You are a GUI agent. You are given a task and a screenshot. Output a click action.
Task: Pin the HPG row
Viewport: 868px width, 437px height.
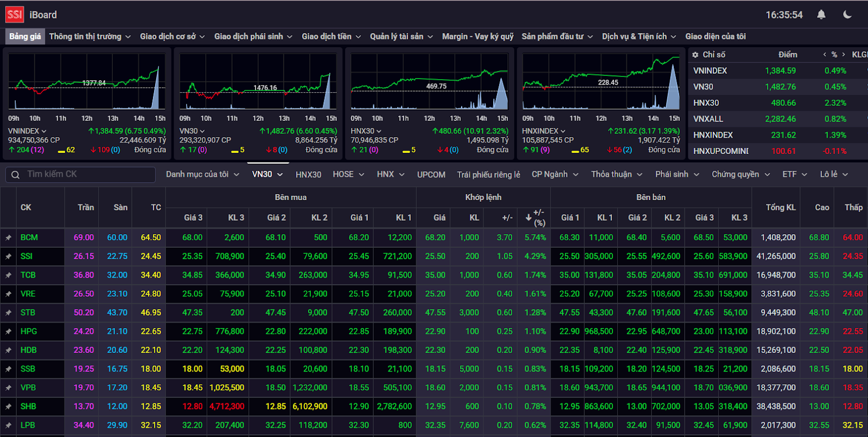pyautogui.click(x=8, y=331)
